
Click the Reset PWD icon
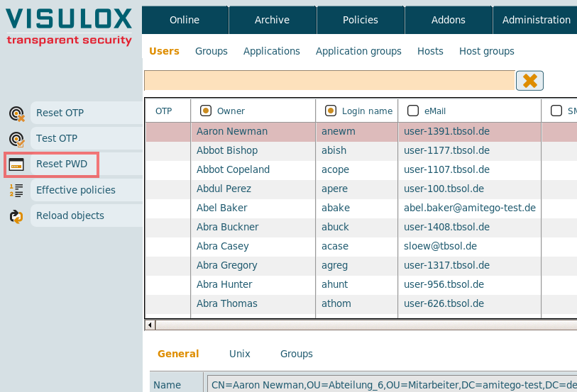[x=16, y=164]
